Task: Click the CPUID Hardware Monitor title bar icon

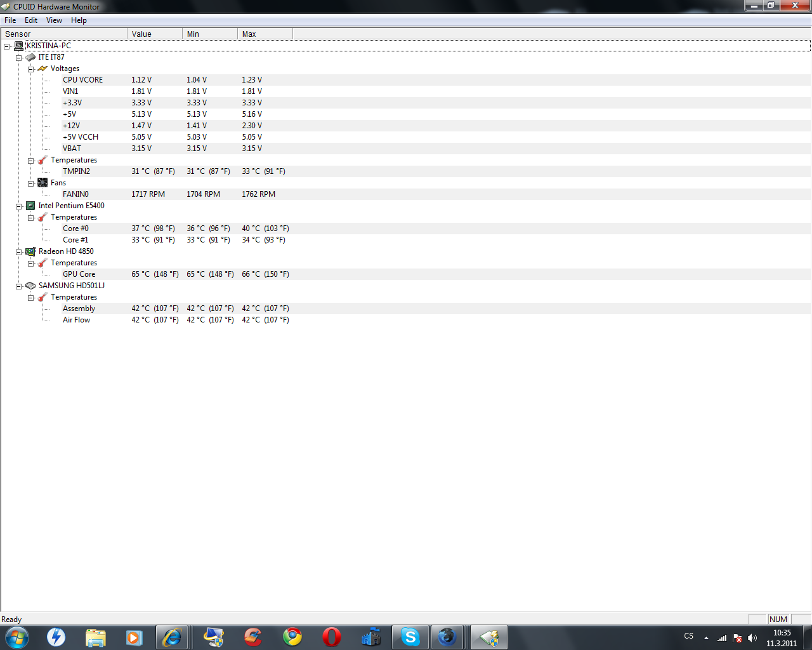Action: pyautogui.click(x=6, y=6)
